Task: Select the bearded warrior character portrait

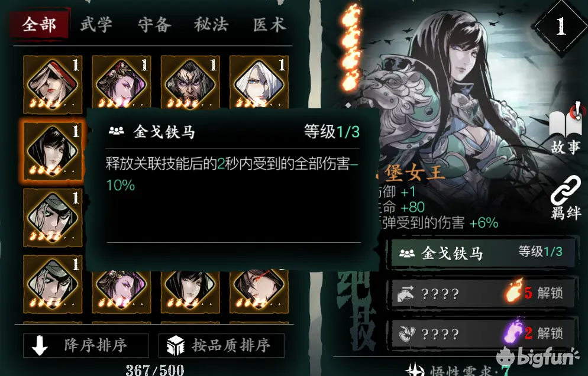Action: tap(190, 83)
